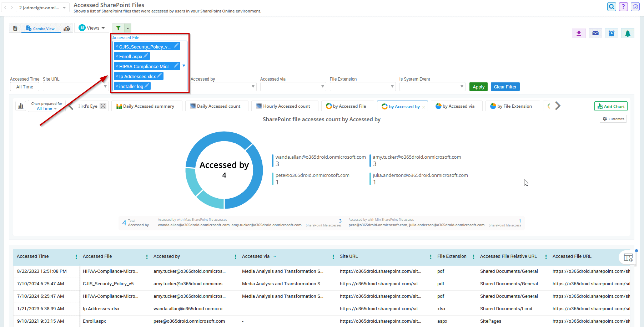Remove the CJIS_Security_Policy filter tag

117,46
